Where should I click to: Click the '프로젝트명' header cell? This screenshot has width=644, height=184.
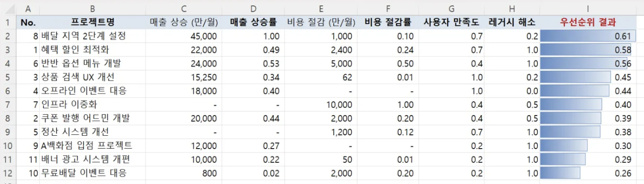[93, 22]
